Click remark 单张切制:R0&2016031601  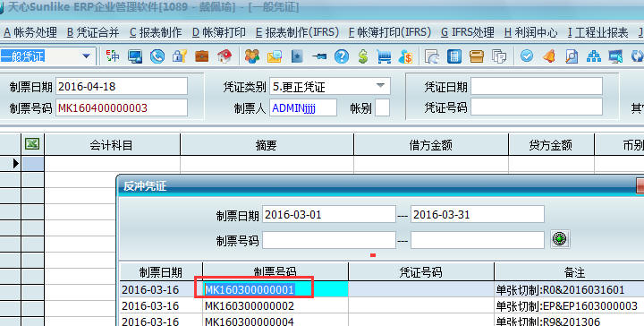(x=560, y=289)
